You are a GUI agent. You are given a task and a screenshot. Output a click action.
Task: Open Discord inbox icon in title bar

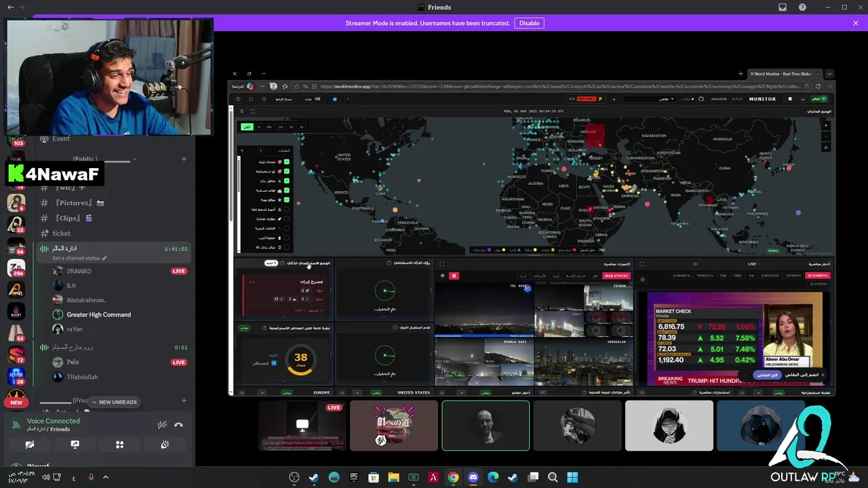783,7
